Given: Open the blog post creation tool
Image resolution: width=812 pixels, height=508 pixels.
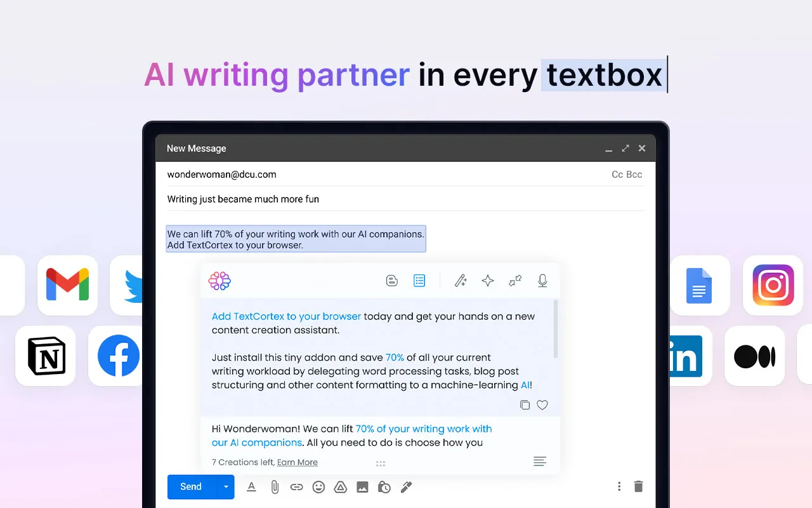Looking at the screenshot, I should point(391,280).
